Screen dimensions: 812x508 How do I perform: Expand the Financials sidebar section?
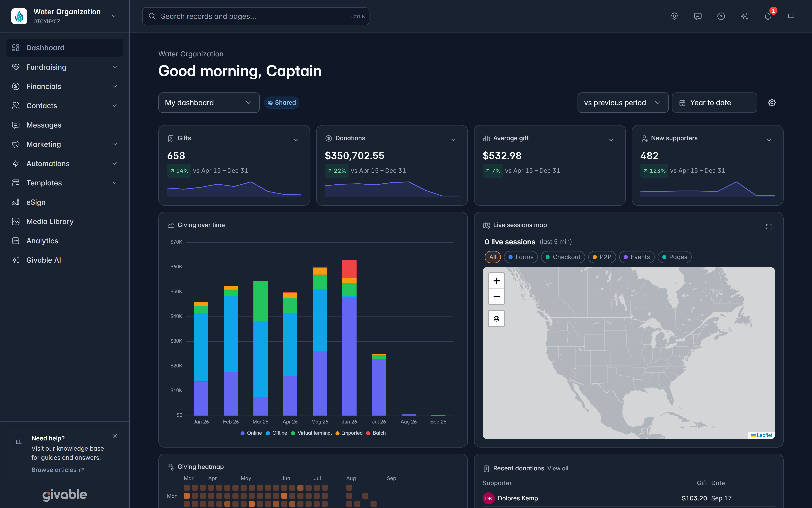[64, 86]
